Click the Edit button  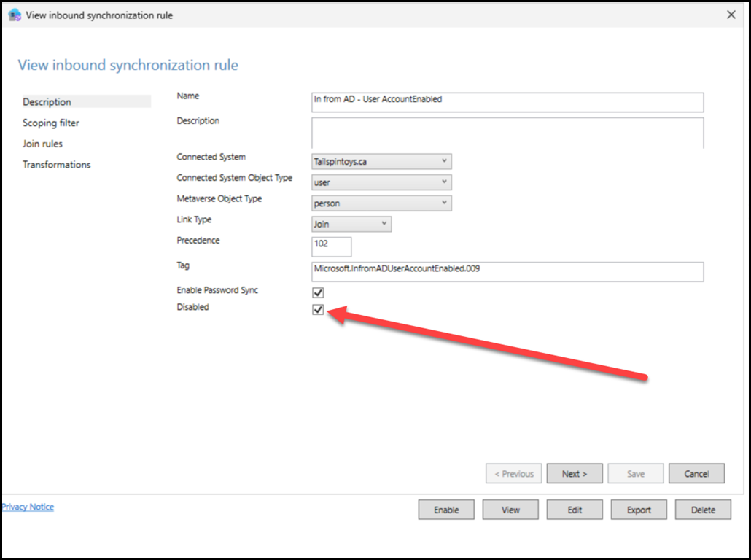(x=575, y=510)
